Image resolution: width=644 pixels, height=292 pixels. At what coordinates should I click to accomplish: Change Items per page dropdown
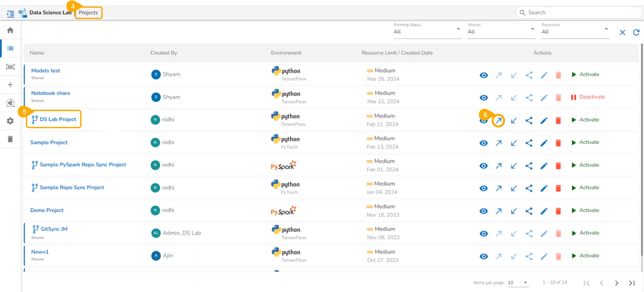point(517,283)
